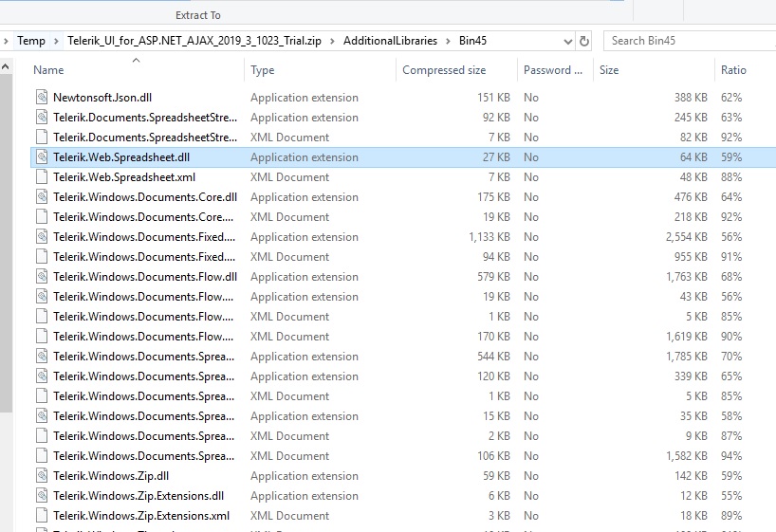Click the Telerik.Windows.Documents.Flow.dll file icon

42,277
